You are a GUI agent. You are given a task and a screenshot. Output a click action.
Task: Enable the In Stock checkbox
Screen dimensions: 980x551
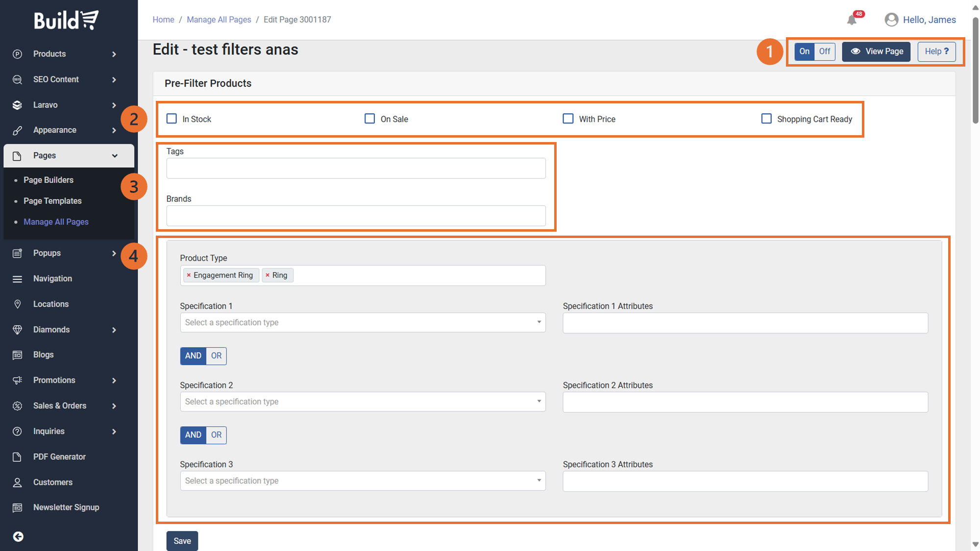point(171,119)
